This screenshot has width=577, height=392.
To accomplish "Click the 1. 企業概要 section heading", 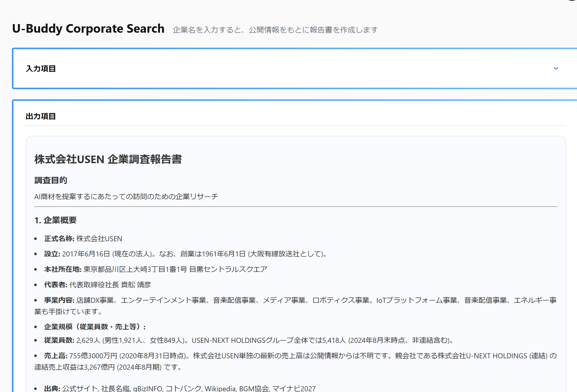I will [56, 220].
